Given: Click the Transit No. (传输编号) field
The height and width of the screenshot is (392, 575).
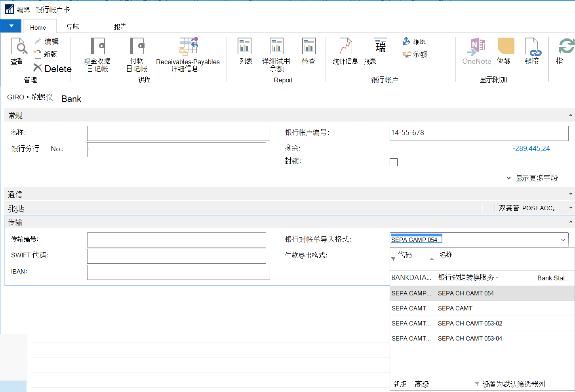Looking at the screenshot, I should click(x=177, y=240).
